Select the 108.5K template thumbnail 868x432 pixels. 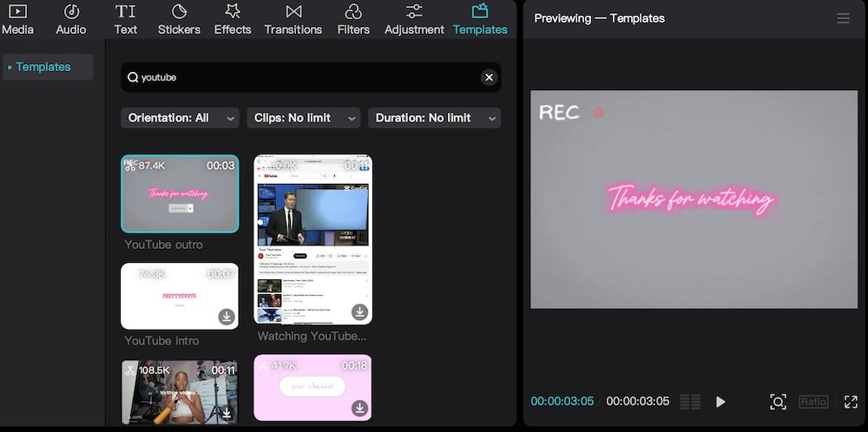coord(180,392)
